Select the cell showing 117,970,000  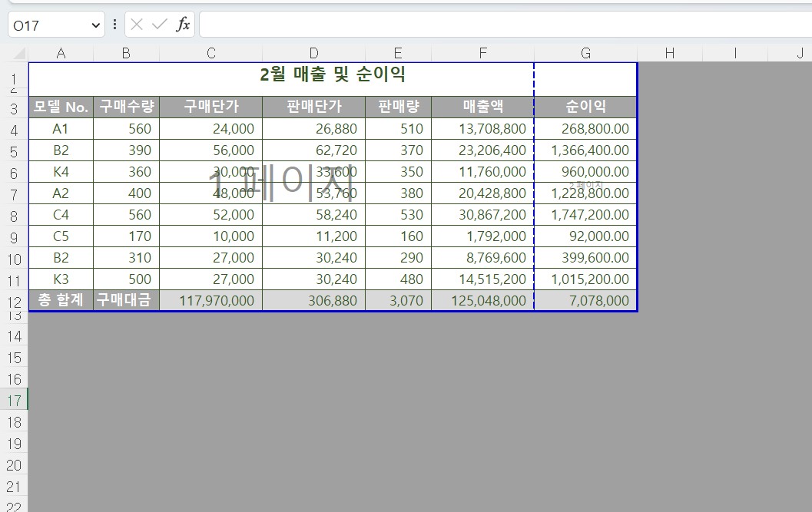(x=210, y=300)
